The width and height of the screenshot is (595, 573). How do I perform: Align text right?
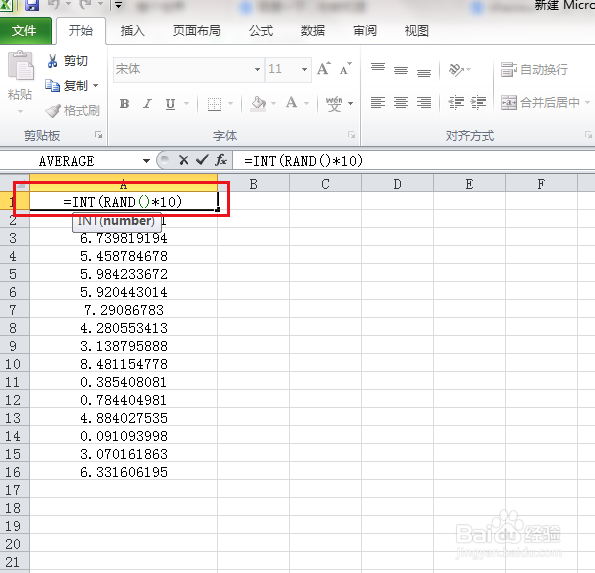click(x=424, y=102)
